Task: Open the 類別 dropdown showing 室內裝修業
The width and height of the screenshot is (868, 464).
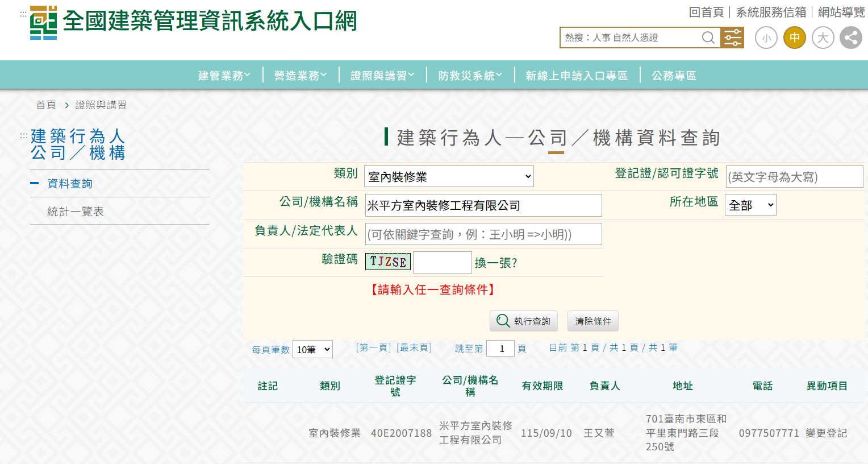Action: tap(448, 176)
